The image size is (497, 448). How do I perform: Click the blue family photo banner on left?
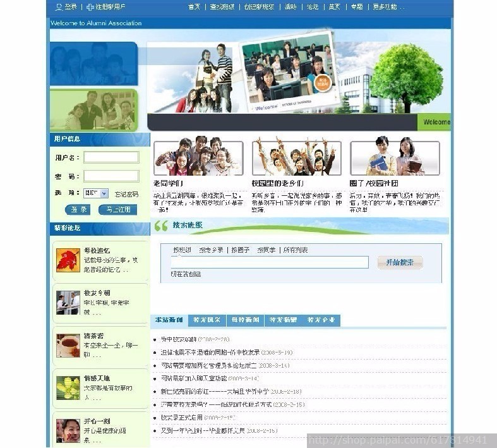[94, 64]
